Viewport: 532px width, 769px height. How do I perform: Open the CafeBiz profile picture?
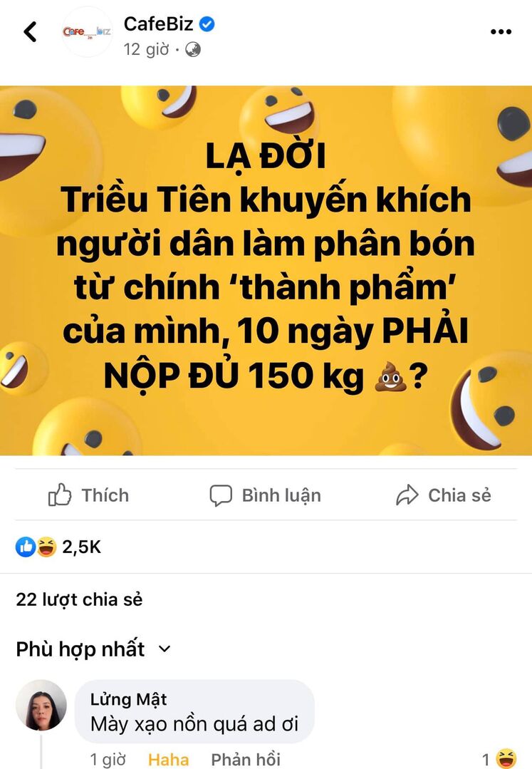[87, 32]
